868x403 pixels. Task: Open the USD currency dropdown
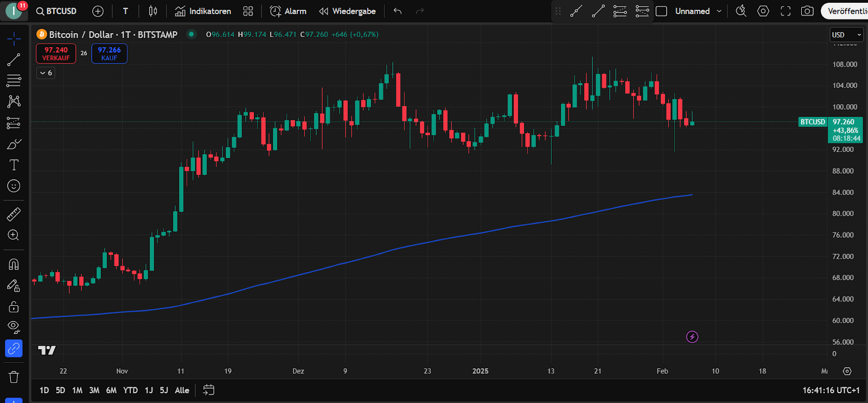[846, 35]
